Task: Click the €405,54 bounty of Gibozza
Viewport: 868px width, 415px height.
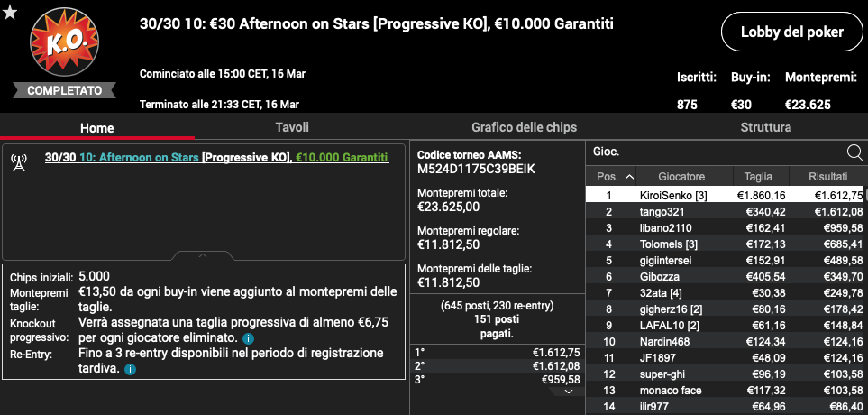Action: coord(767,276)
